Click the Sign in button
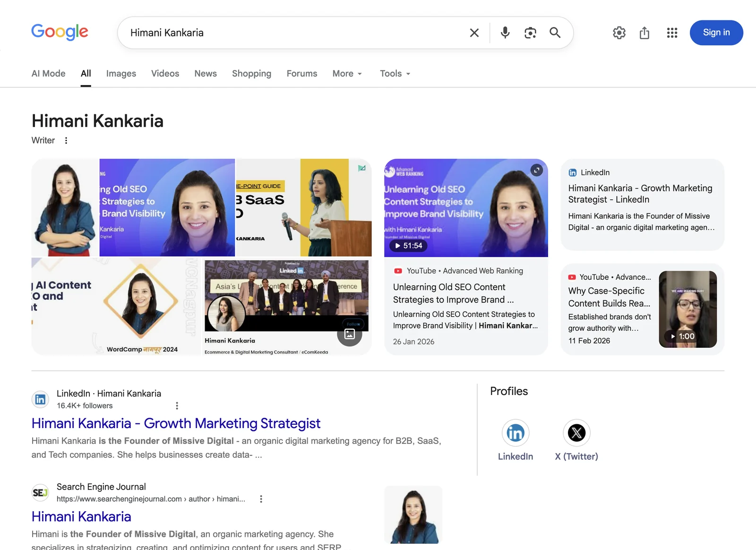Viewport: 756px width, 550px height. [716, 33]
